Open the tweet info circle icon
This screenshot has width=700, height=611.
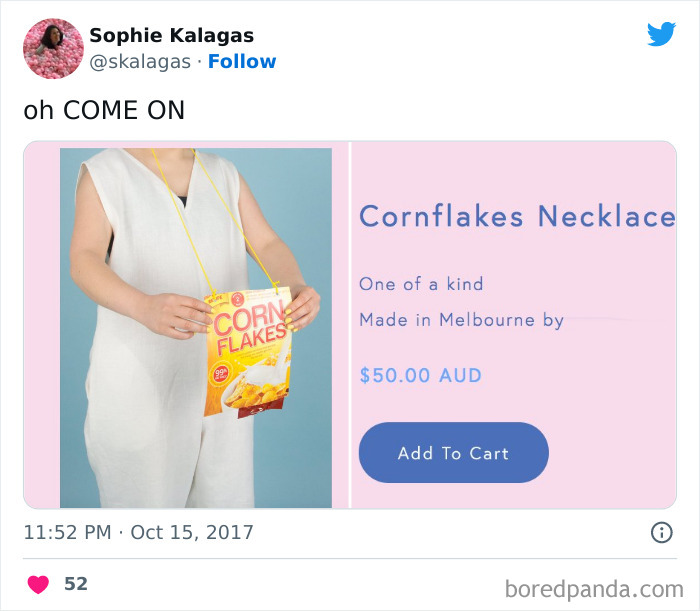[x=661, y=532]
